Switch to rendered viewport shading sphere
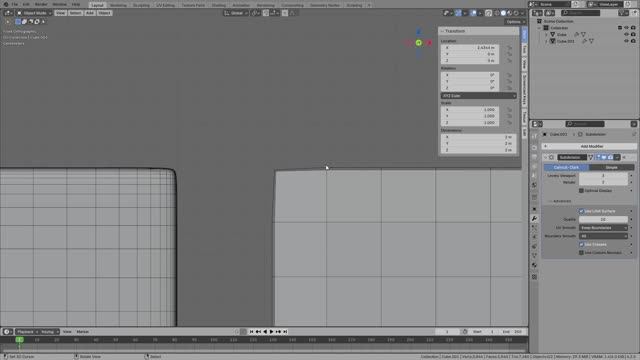 pos(516,13)
